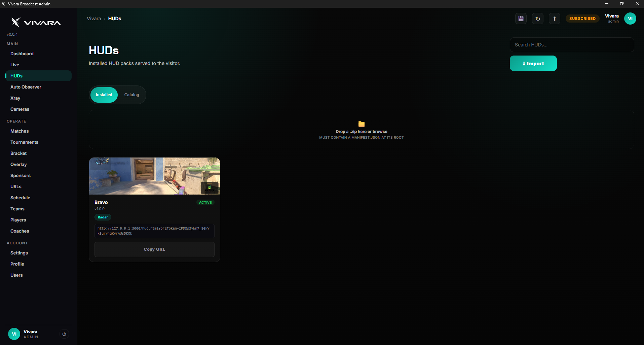
Task: Click the folder icon in drop zone
Action: click(x=362, y=124)
